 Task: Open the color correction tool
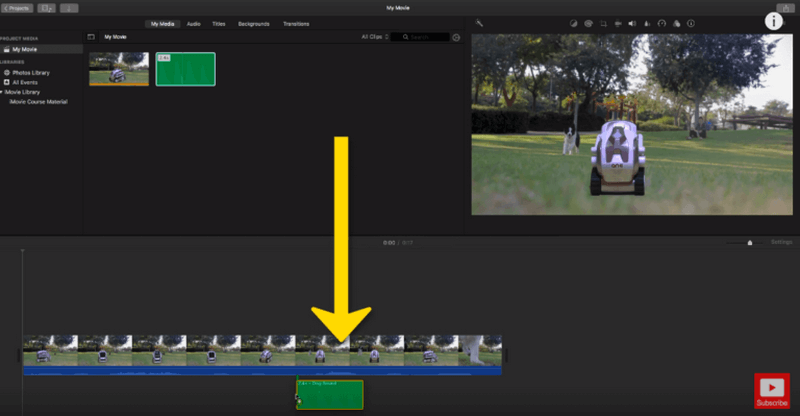click(x=588, y=23)
